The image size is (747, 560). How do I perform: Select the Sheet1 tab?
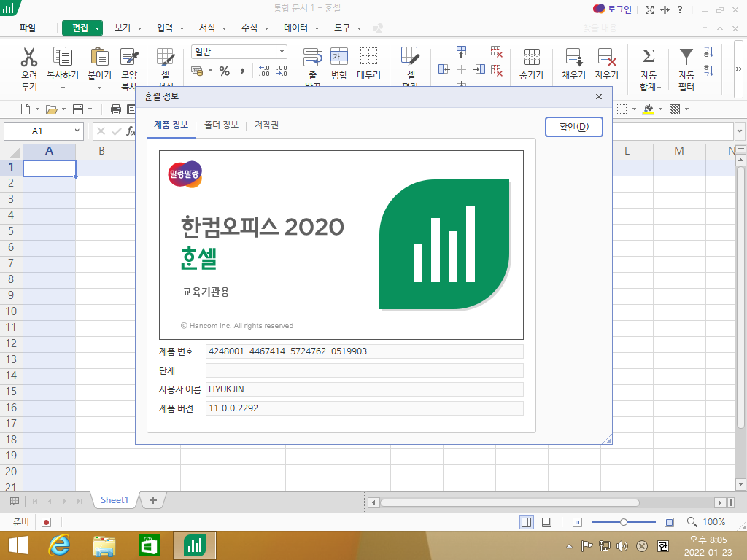(115, 500)
